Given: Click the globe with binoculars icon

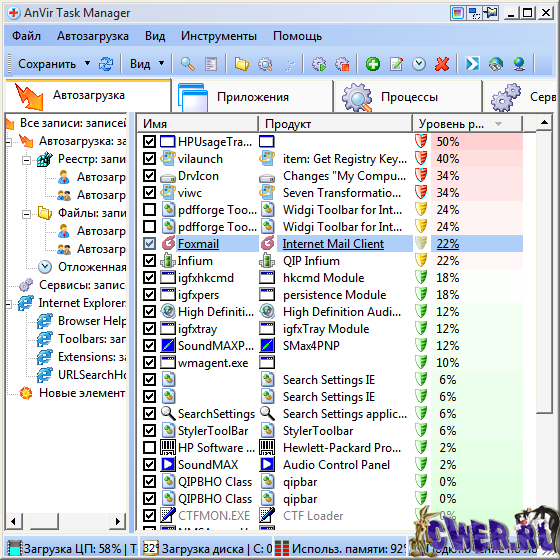Looking at the screenshot, I should coord(496,64).
